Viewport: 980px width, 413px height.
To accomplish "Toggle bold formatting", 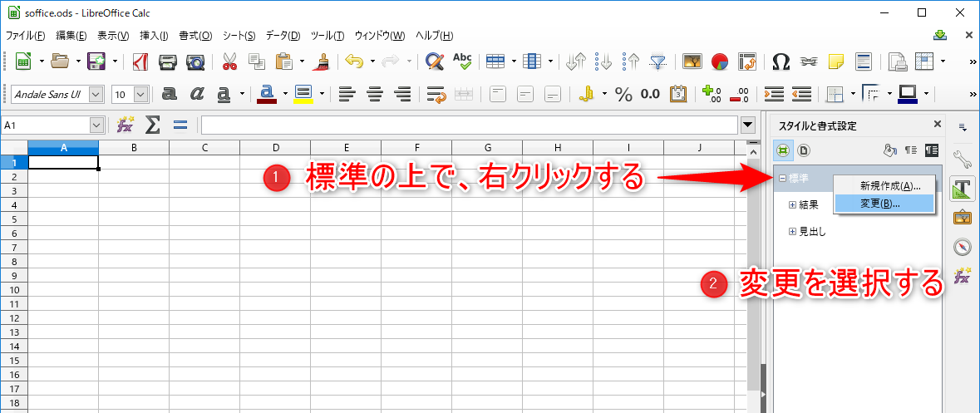I will point(170,94).
